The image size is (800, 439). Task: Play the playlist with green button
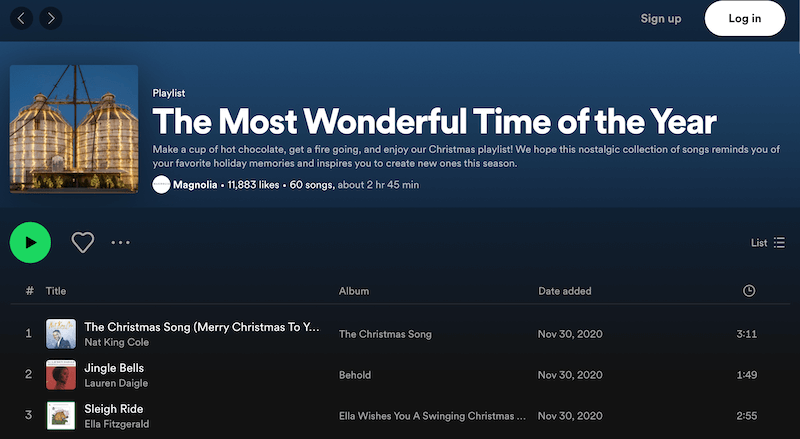pos(31,242)
